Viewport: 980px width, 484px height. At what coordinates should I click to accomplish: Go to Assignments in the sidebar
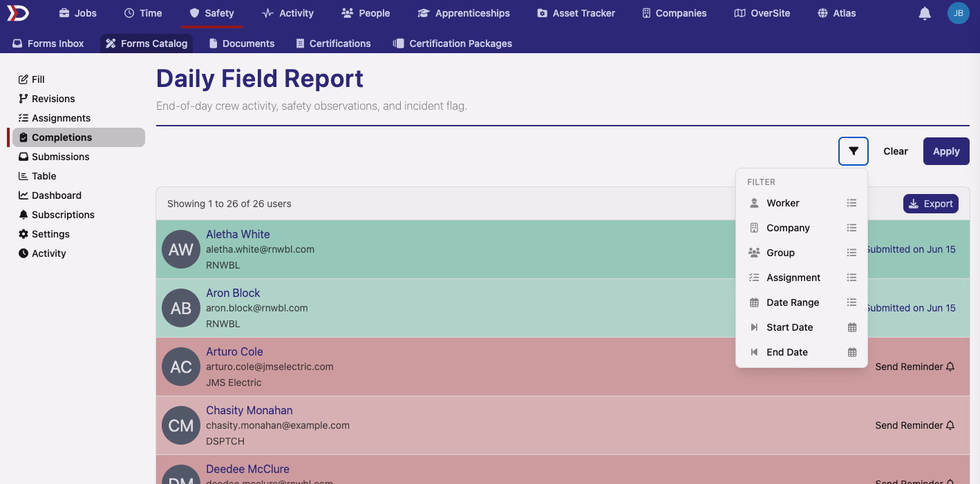coord(79,118)
